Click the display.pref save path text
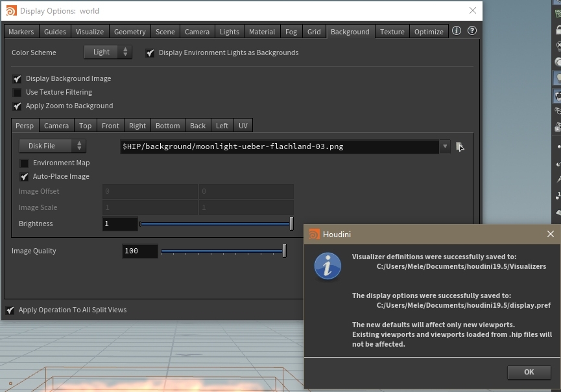This screenshot has width=561, height=392. tap(463, 306)
